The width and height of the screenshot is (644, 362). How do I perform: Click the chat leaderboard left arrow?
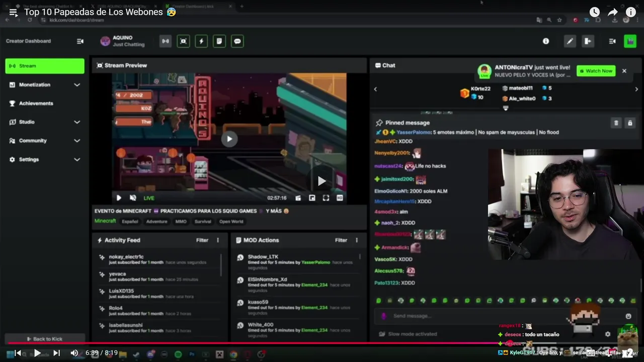[x=375, y=89]
